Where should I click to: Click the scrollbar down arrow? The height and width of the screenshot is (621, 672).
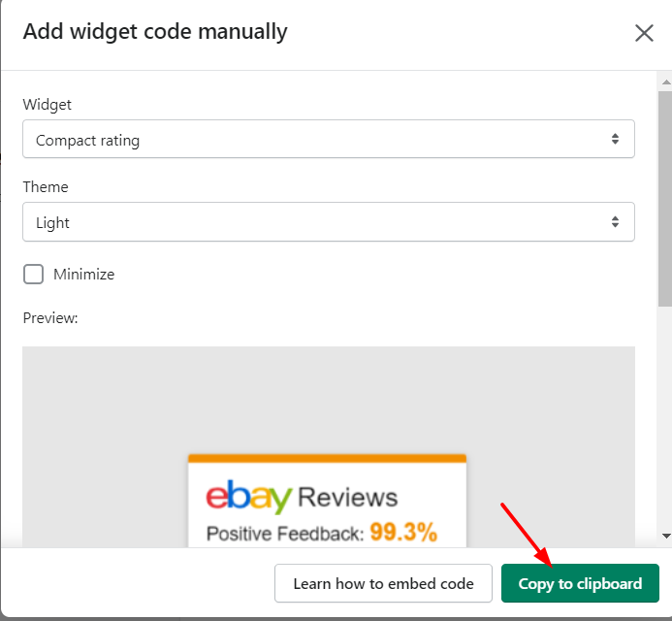click(665, 536)
